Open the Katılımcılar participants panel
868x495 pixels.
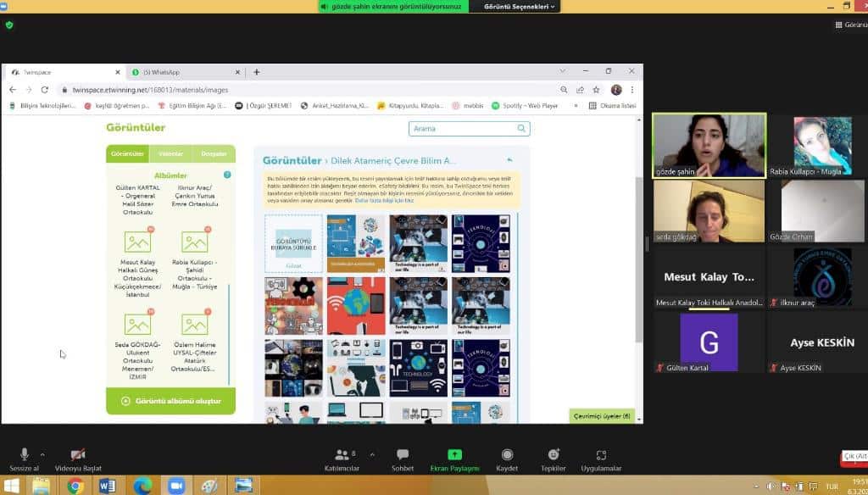tap(342, 458)
